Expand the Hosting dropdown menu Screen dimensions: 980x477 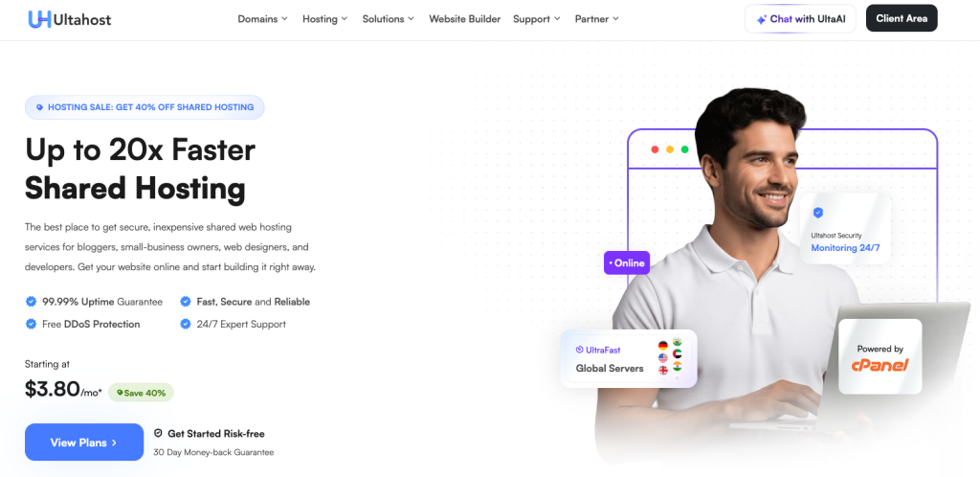[x=325, y=19]
